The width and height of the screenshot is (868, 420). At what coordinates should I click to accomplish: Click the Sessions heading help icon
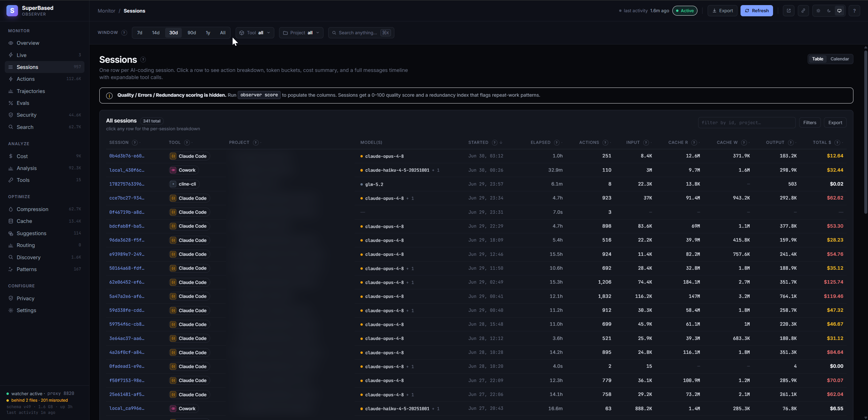click(x=143, y=60)
